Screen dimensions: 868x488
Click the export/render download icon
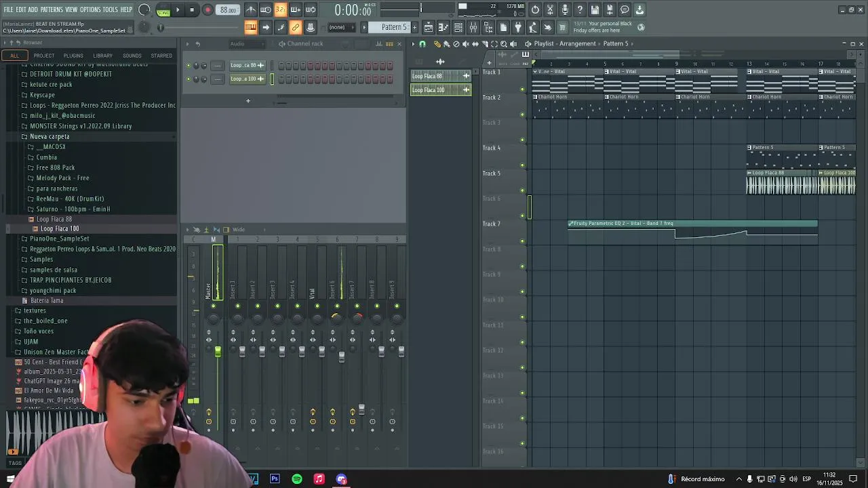639,9
